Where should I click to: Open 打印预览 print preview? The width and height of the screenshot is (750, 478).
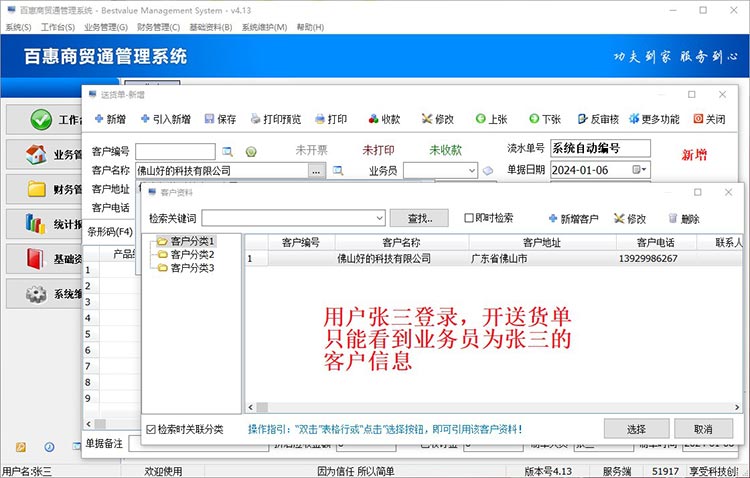pos(276,119)
